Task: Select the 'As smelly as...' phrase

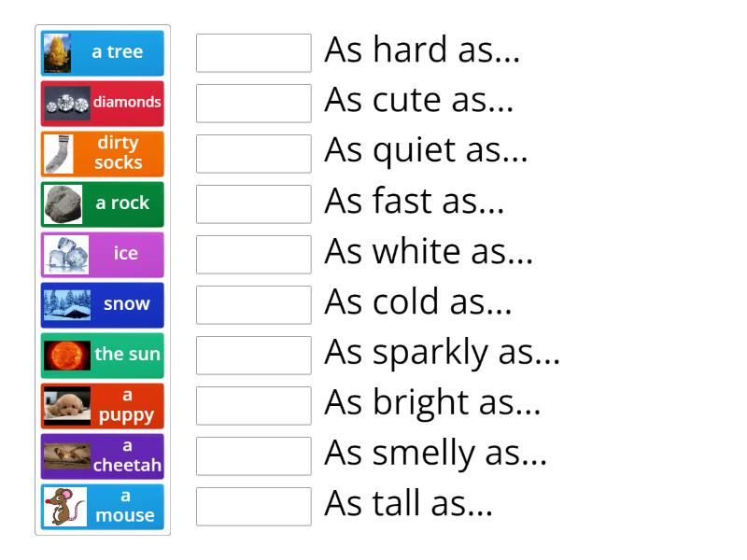Action: 433,454
